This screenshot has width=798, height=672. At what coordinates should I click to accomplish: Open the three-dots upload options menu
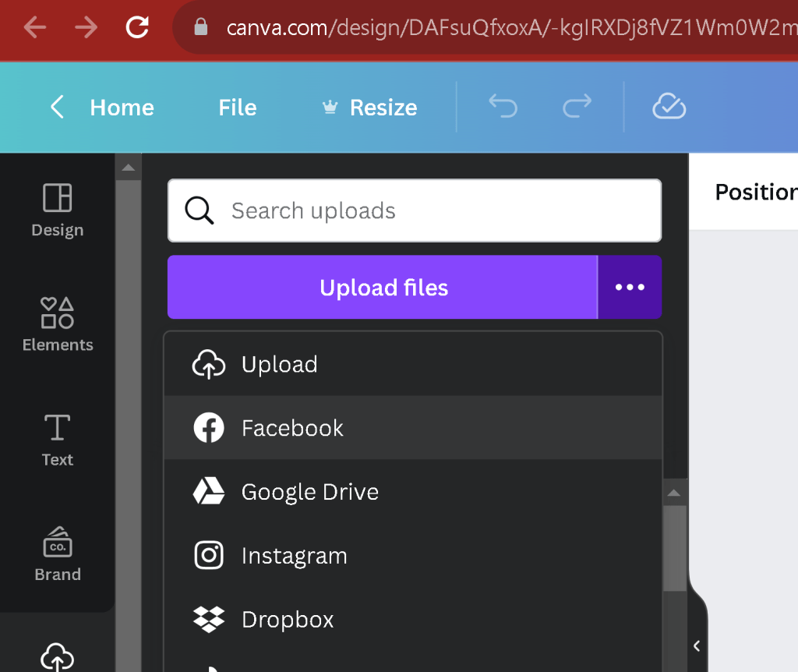tap(630, 287)
